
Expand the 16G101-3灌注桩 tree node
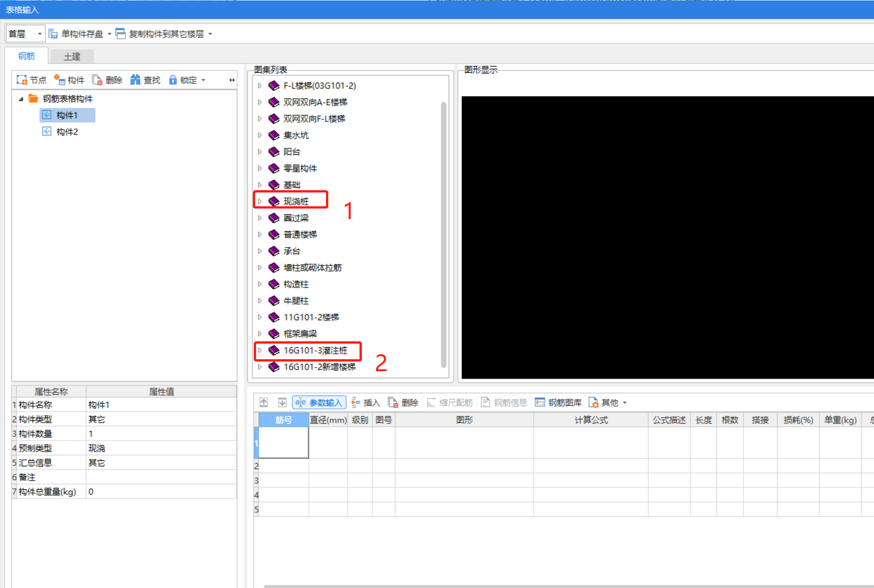[260, 350]
